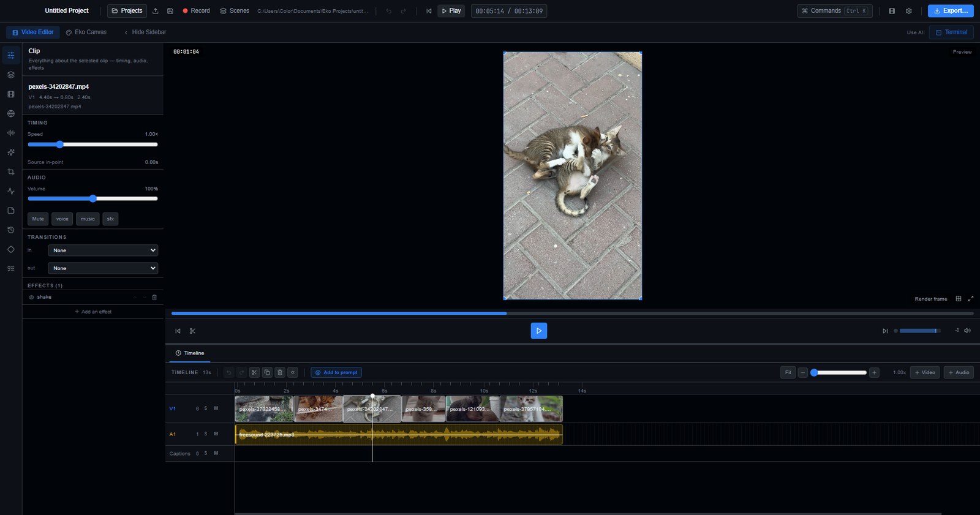Open the activity pulse sidebar icon
The height and width of the screenshot is (515, 980).
click(11, 191)
